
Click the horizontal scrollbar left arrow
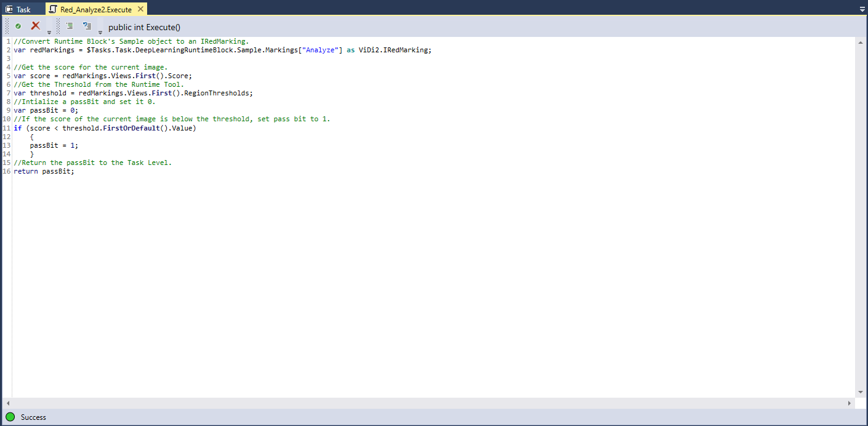click(8, 403)
